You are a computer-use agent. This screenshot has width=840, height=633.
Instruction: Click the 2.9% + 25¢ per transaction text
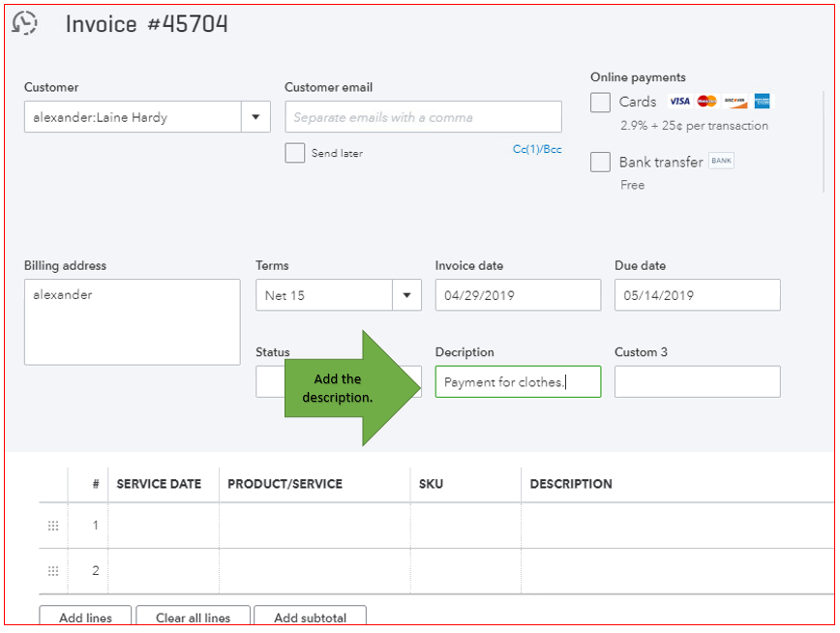(x=694, y=126)
